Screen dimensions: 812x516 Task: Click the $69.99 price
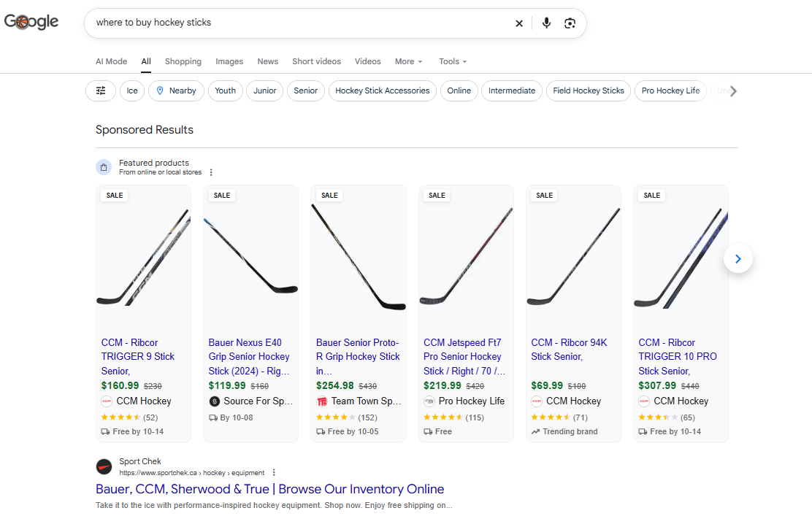547,385
